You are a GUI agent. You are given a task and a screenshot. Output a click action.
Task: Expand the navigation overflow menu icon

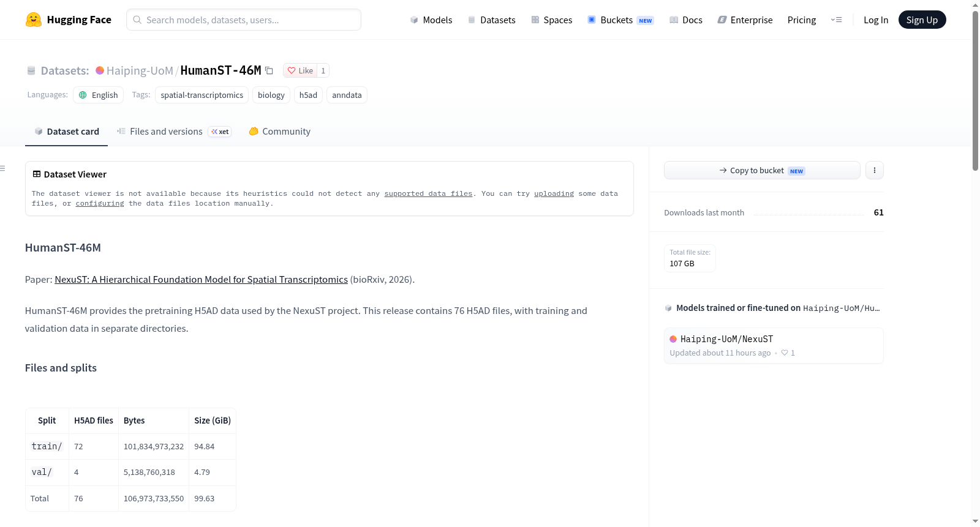click(x=836, y=20)
